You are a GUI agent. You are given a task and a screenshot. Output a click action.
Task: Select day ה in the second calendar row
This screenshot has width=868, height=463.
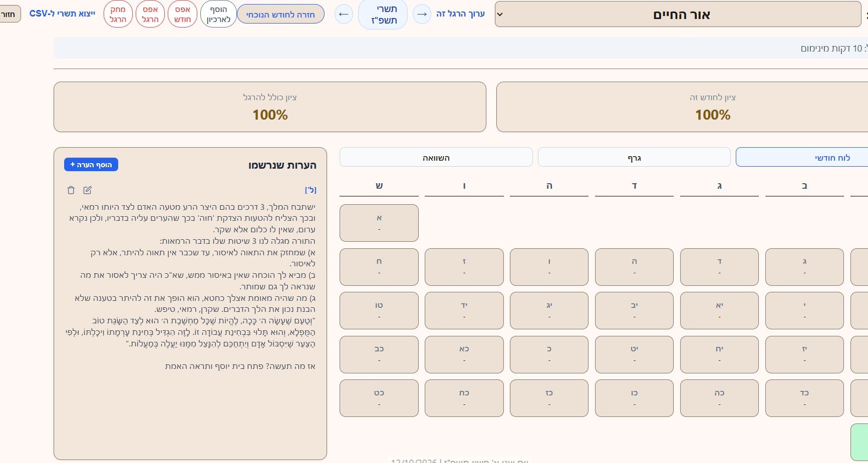click(x=635, y=267)
